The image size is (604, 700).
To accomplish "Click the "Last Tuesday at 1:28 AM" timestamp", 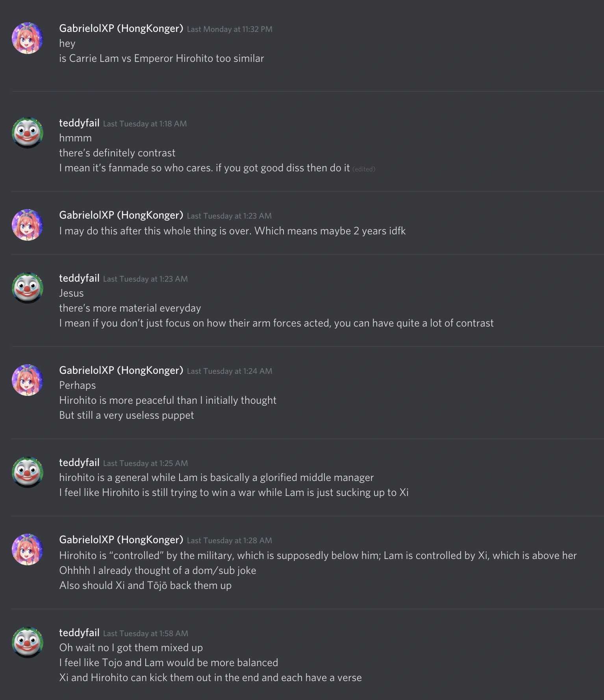I will pyautogui.click(x=230, y=540).
